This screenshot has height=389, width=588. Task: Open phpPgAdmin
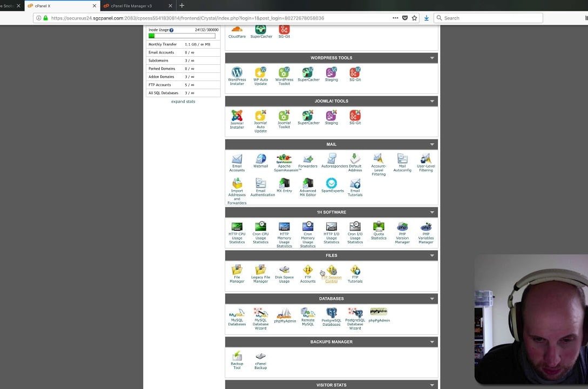click(379, 315)
